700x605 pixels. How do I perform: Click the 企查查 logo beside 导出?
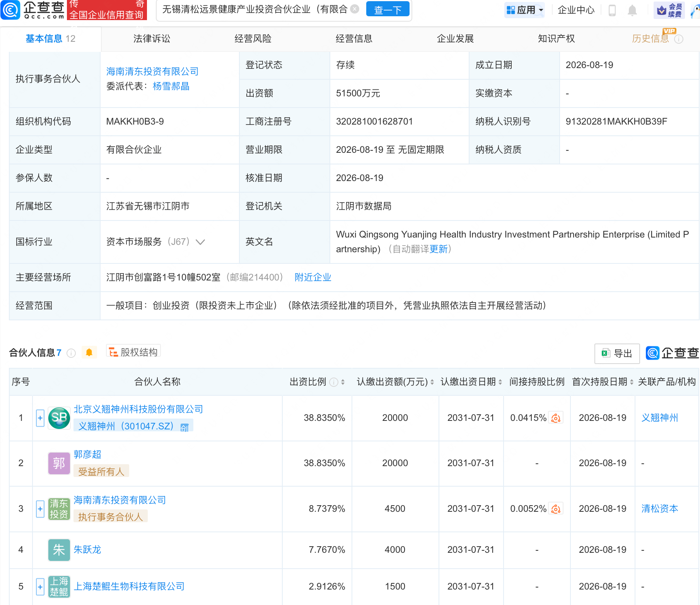point(673,353)
